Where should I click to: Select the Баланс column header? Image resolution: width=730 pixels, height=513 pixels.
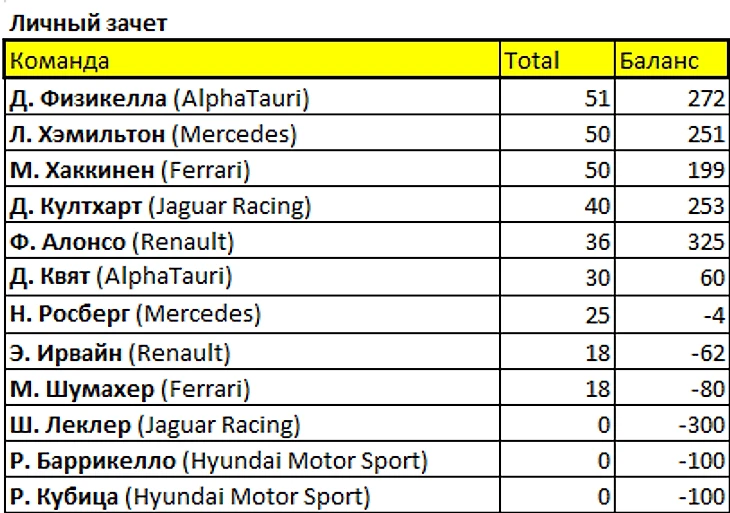(x=672, y=60)
